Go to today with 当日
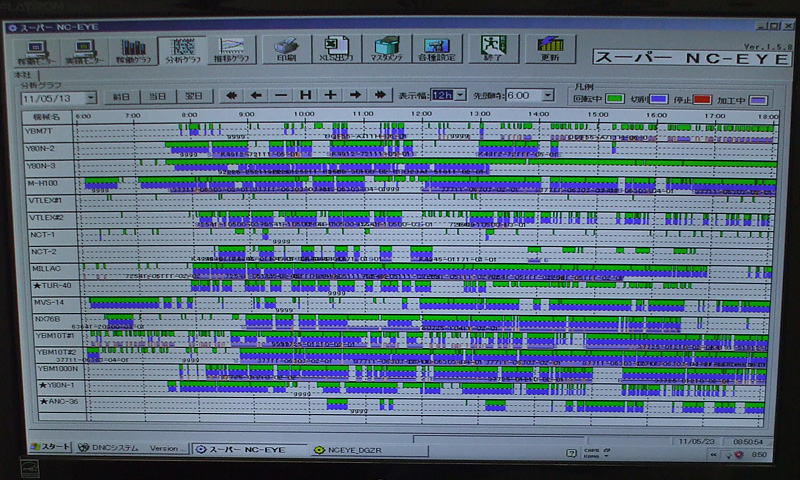The image size is (800, 480). coord(157,96)
